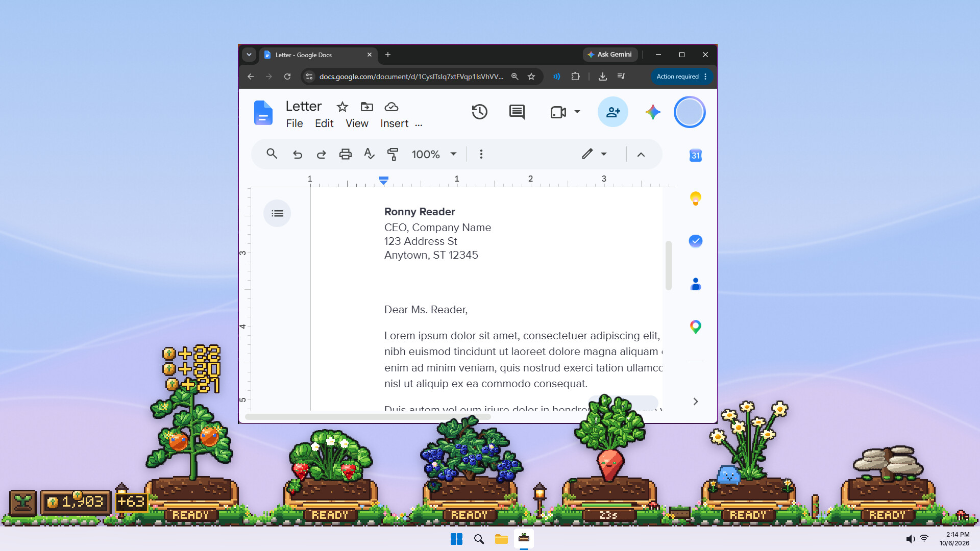Screen dimensions: 980x551
Task: Open Windows Start menu
Action: (x=456, y=539)
